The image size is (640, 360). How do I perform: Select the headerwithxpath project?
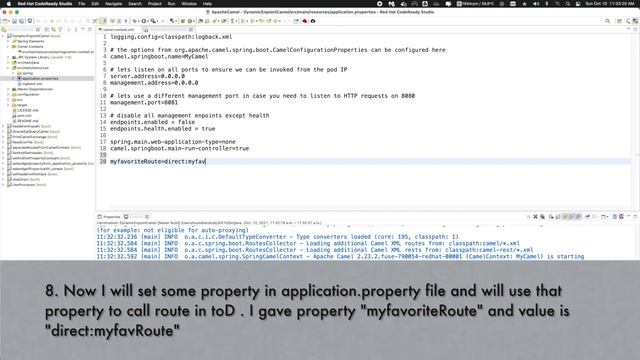click(26, 126)
